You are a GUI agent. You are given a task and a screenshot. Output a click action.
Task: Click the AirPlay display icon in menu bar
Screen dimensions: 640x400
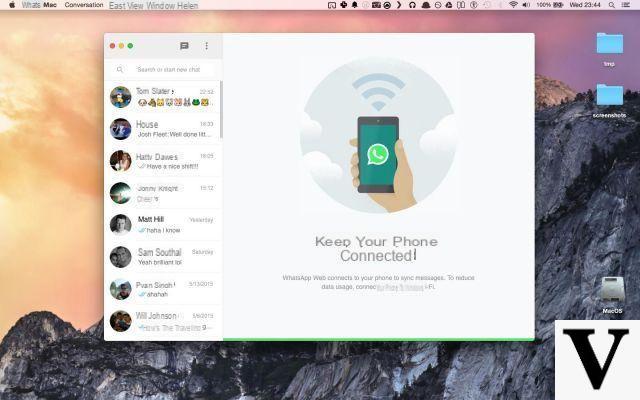pos(332,5)
